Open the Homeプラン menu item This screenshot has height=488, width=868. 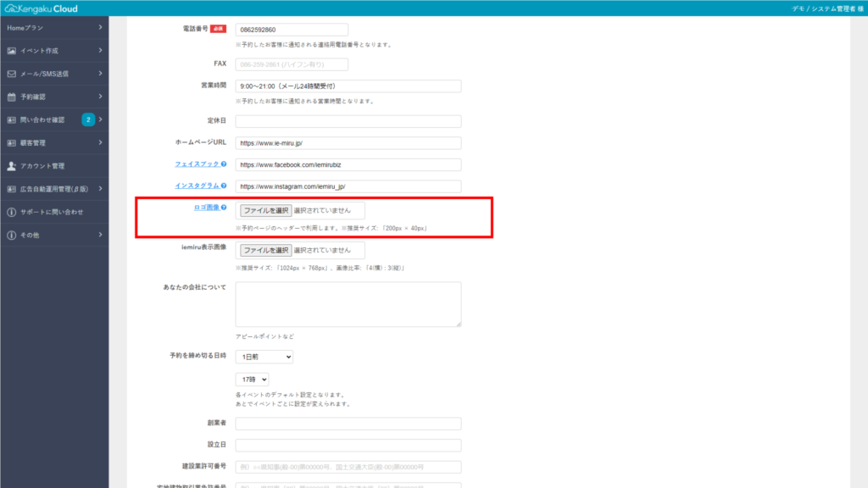click(54, 28)
